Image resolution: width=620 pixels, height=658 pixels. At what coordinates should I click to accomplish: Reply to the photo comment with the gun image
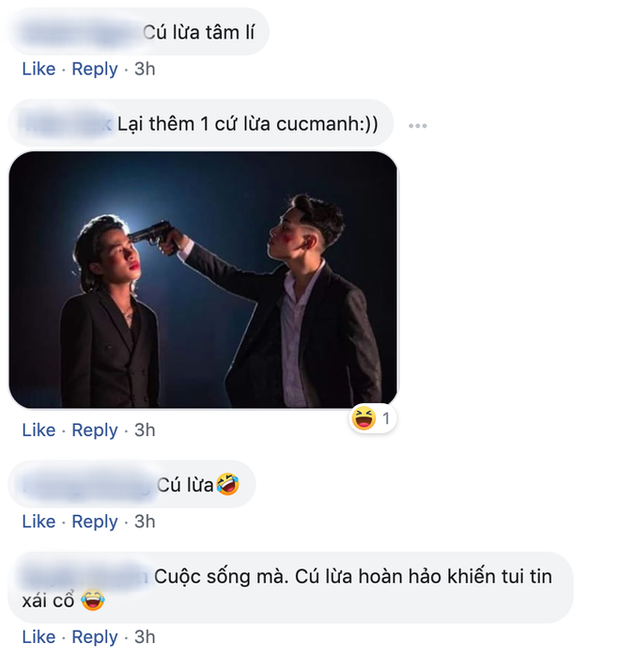click(x=95, y=430)
